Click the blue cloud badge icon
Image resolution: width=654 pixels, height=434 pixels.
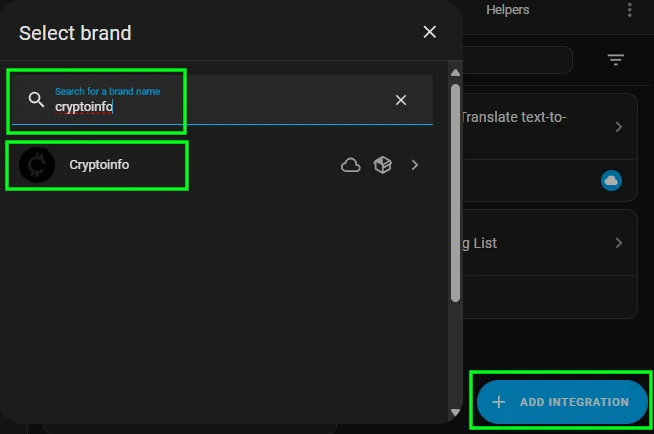click(x=611, y=181)
